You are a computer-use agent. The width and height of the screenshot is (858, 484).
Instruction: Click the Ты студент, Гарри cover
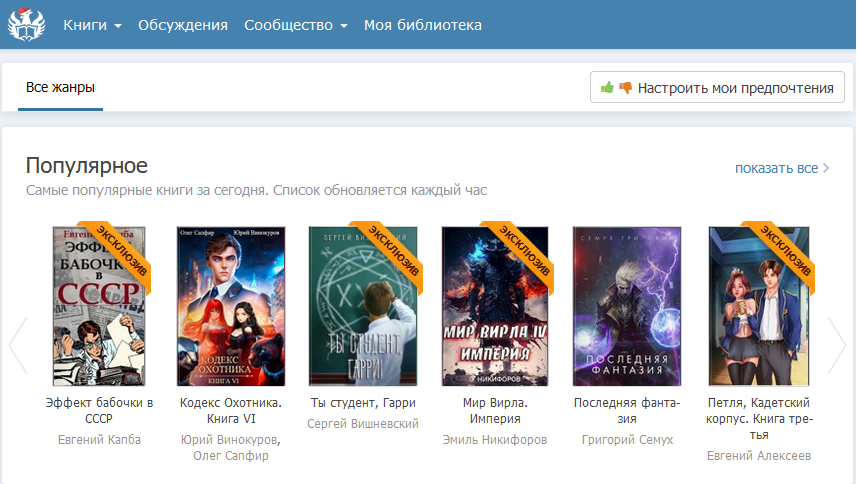pos(362,306)
